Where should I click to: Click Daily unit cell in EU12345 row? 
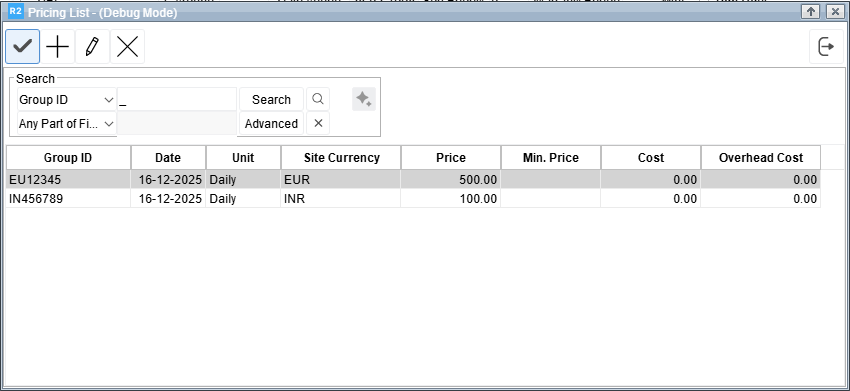click(243, 180)
